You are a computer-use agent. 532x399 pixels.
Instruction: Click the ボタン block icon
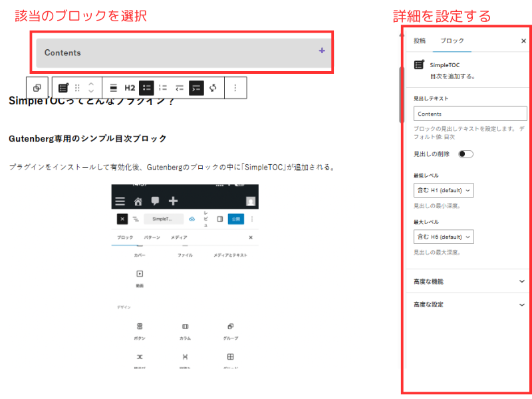[140, 327]
